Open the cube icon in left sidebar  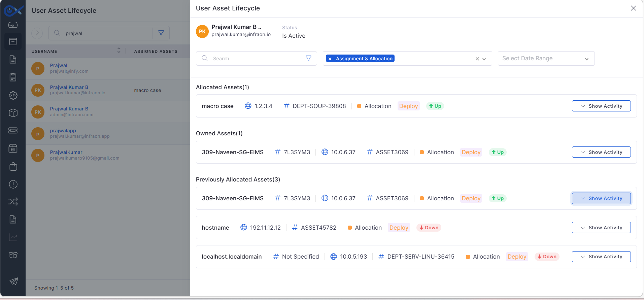13,113
